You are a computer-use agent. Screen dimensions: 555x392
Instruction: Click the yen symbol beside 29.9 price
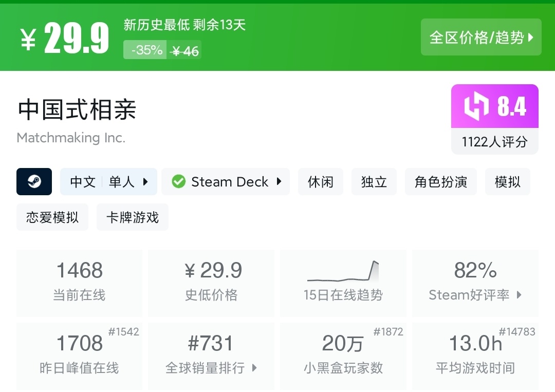coord(28,39)
